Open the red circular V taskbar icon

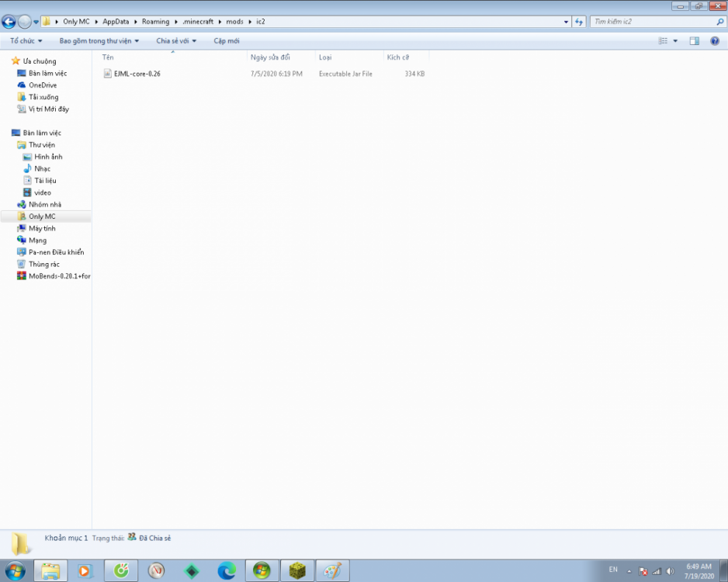pos(156,571)
